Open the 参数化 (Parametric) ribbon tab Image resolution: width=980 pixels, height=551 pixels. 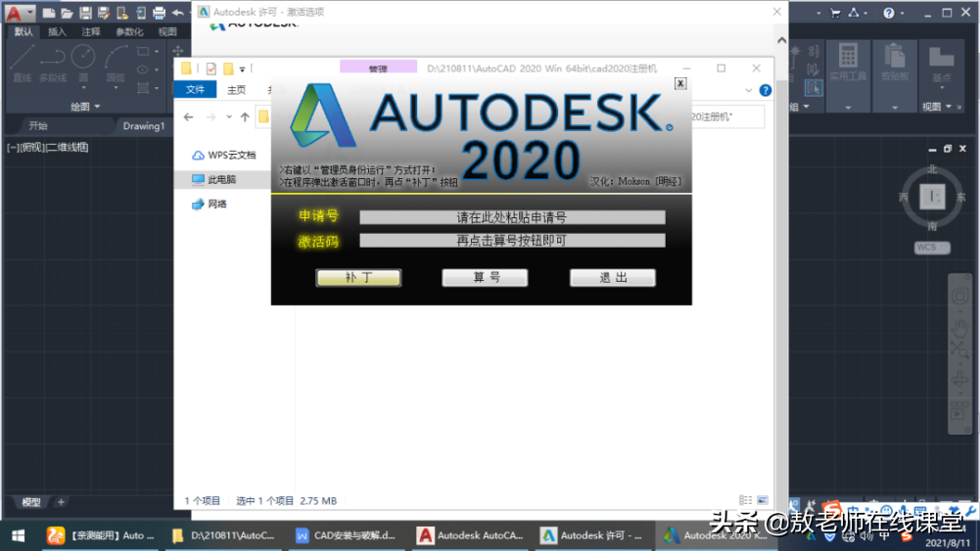pyautogui.click(x=129, y=32)
